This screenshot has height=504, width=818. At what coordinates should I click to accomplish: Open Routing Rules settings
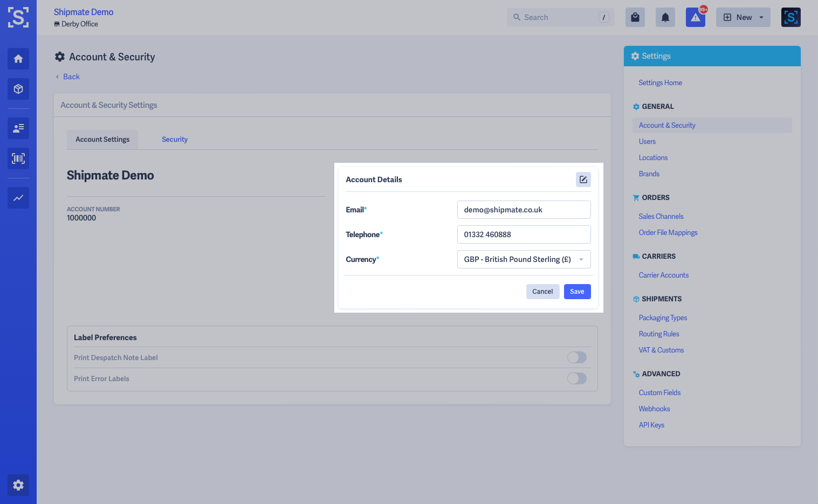tap(659, 334)
